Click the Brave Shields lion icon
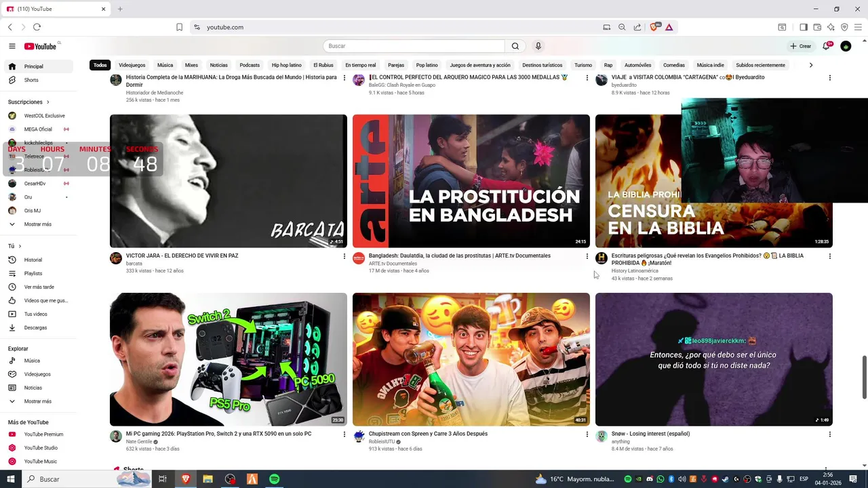 point(654,27)
